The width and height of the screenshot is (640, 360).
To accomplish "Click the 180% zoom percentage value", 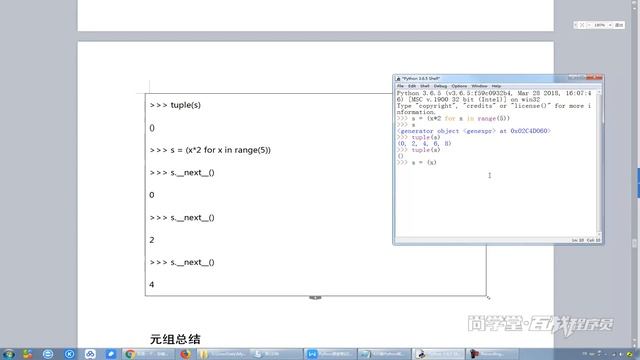I will coord(599,25).
